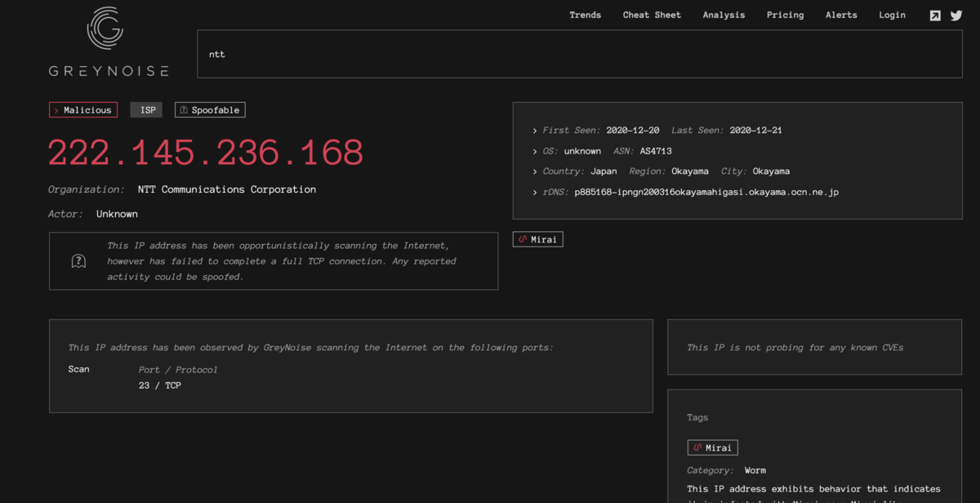The width and height of the screenshot is (980, 503).
Task: Click the port entry 23 / TCP
Action: (x=160, y=385)
